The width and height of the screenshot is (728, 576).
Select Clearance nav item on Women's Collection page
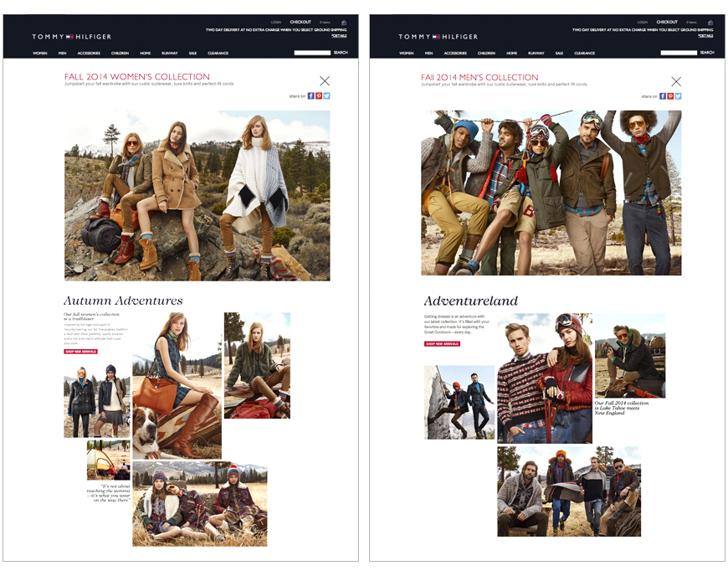[x=218, y=53]
